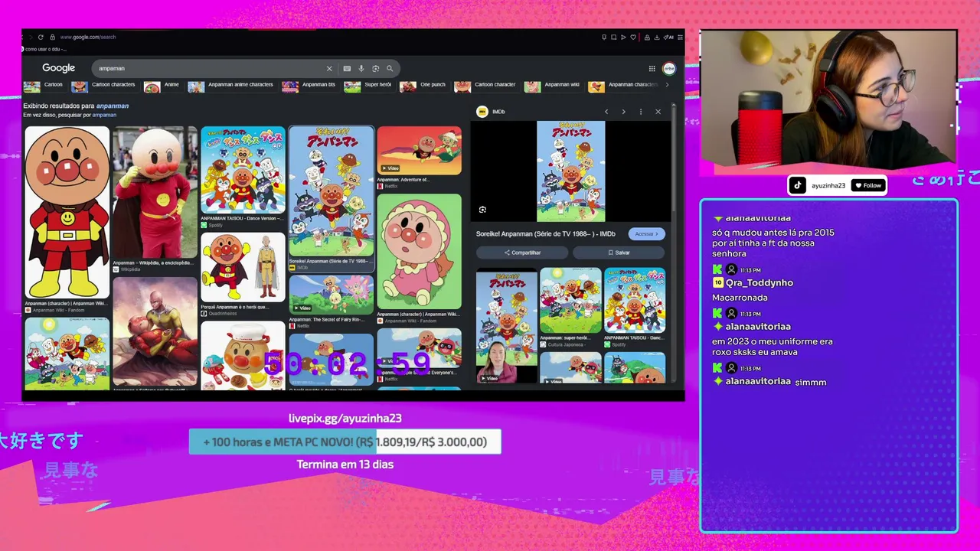Open the Anpanman: Adventure of Netflix video

click(419, 151)
